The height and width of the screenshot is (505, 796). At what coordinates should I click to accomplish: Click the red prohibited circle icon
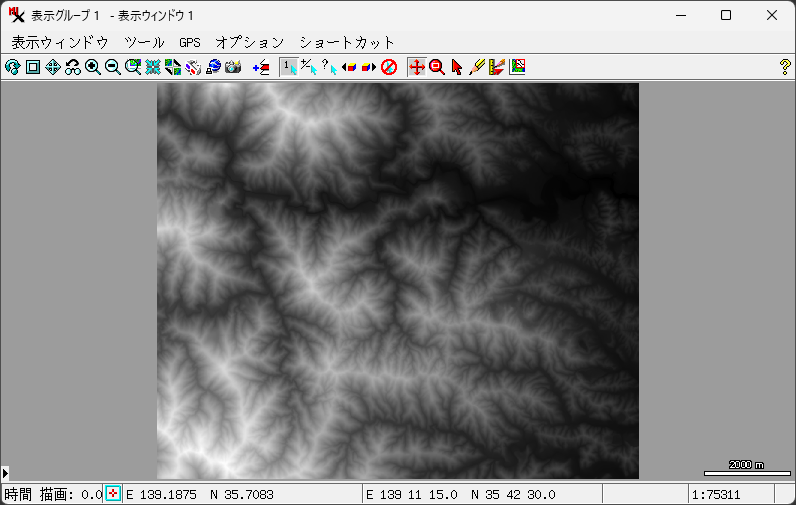pos(390,67)
